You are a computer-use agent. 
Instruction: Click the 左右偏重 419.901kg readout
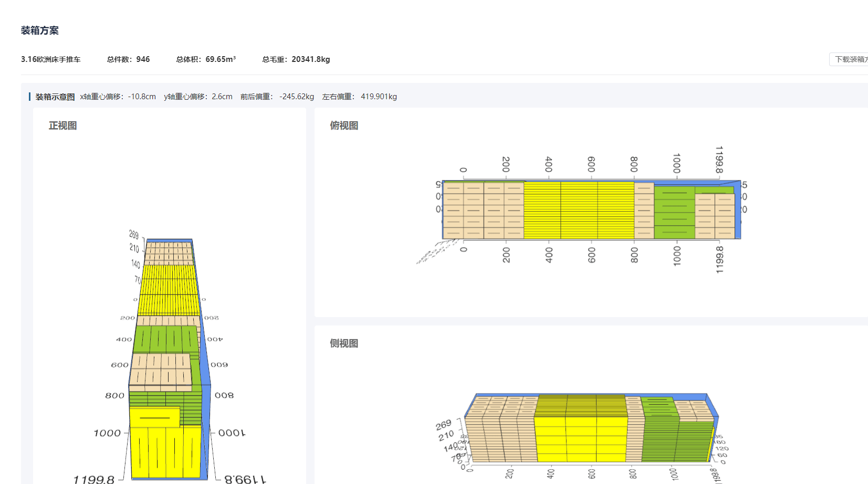coord(360,97)
